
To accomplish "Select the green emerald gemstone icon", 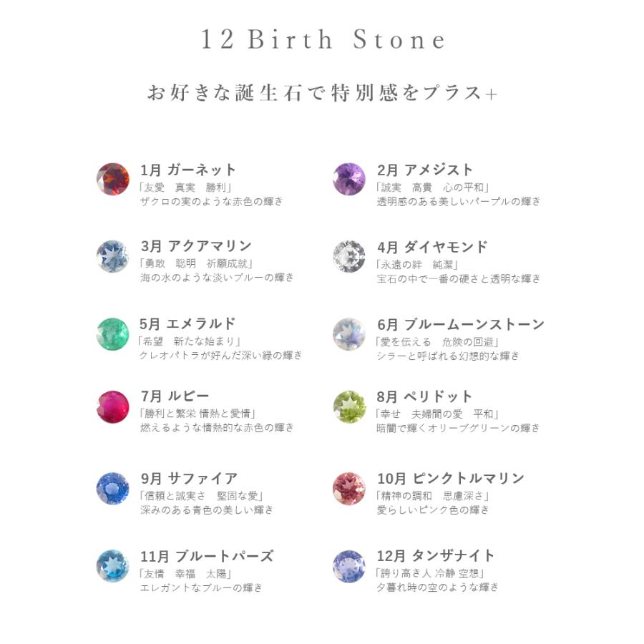I will 113,334.
